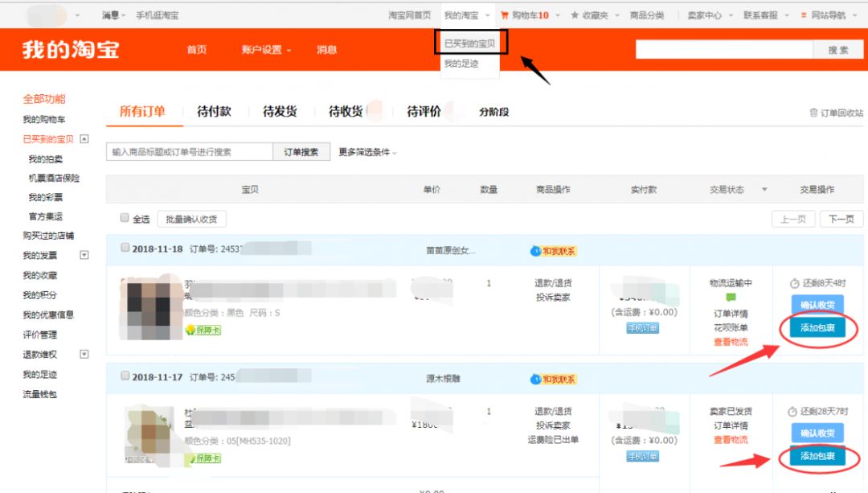Switch to the 待收货 tab
The image size is (868, 493).
[x=346, y=111]
